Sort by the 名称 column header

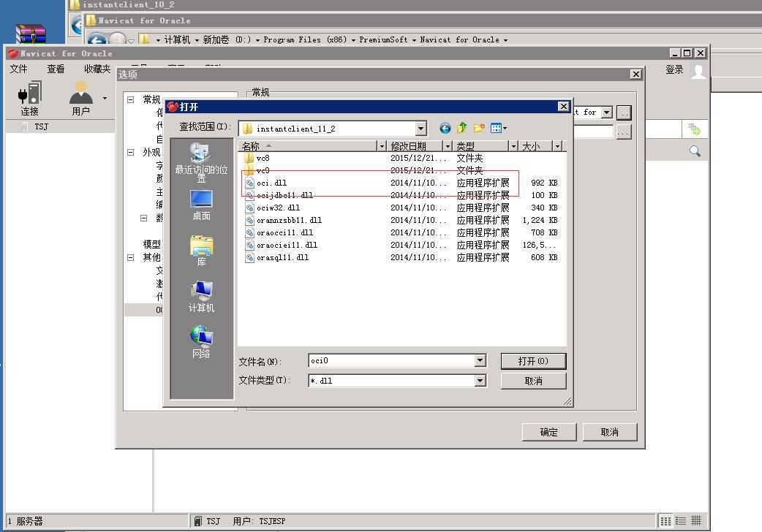point(307,145)
